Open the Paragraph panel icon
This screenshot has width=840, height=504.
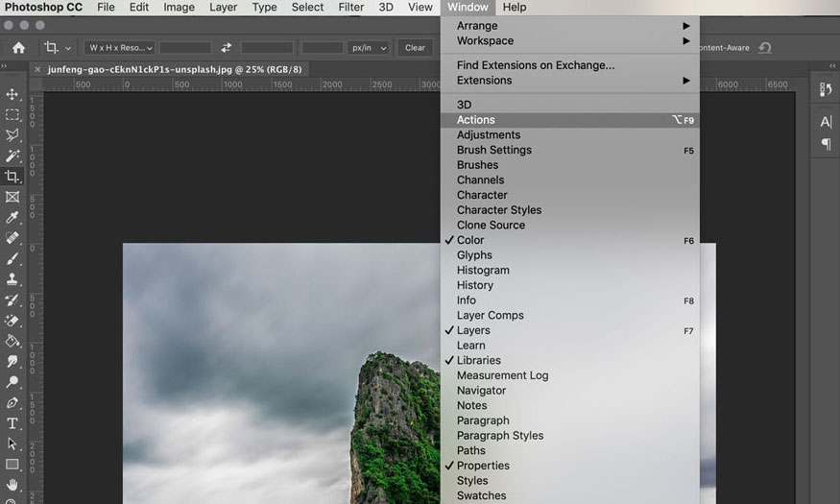click(825, 144)
